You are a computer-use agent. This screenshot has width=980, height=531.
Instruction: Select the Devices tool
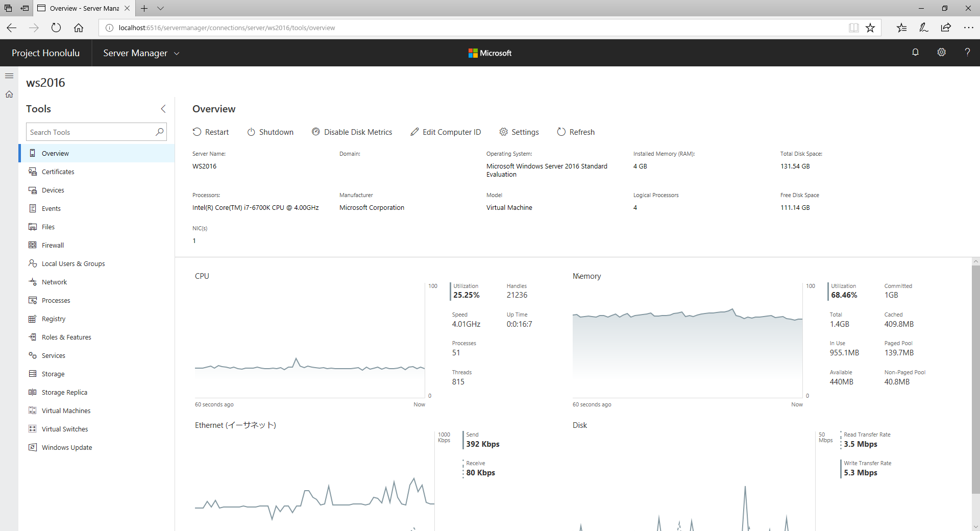point(52,190)
